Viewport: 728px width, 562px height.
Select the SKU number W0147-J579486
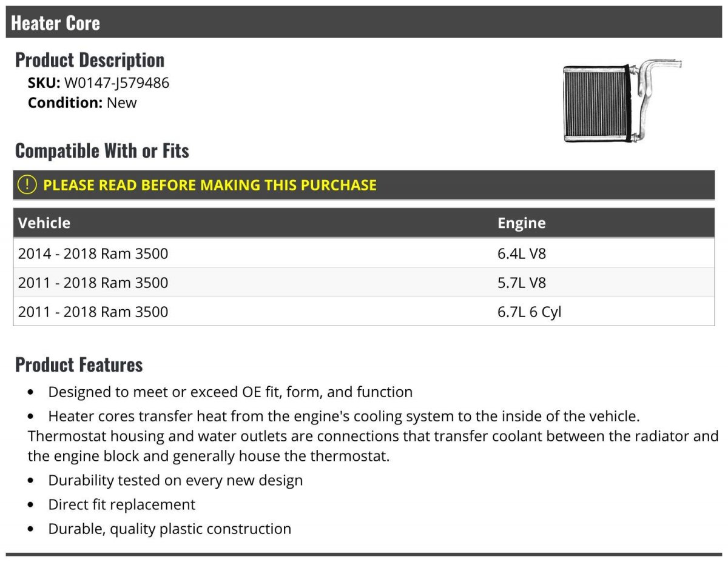116,83
